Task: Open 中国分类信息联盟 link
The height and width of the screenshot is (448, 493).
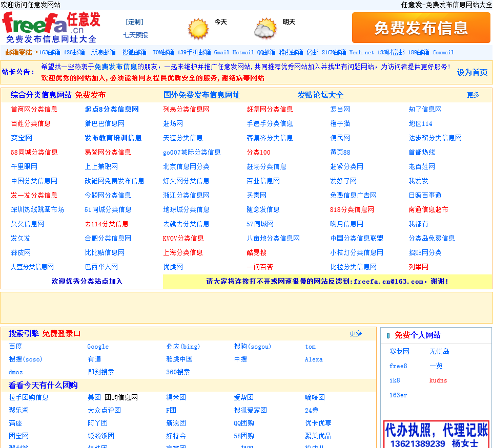Action: (357, 239)
